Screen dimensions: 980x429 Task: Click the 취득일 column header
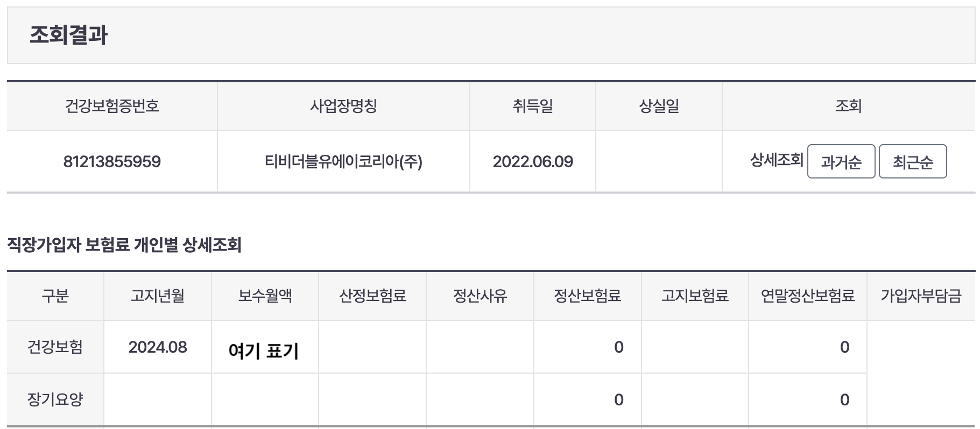[x=532, y=105]
